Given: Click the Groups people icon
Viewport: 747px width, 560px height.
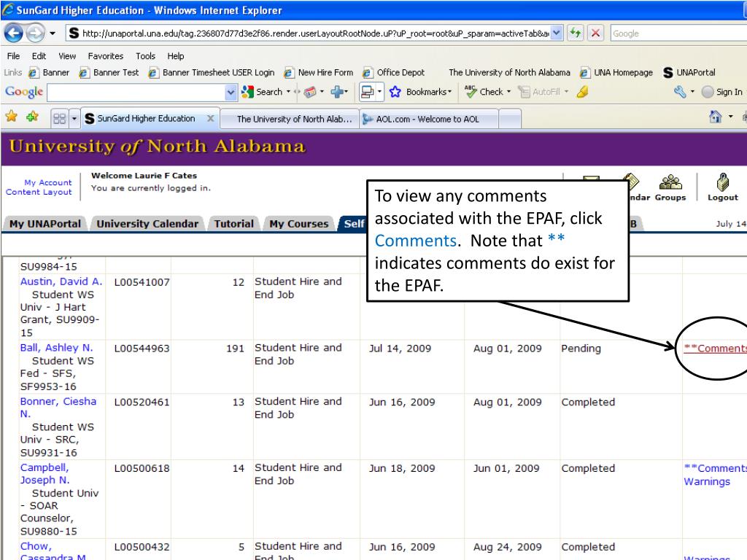Looking at the screenshot, I should pyautogui.click(x=670, y=187).
